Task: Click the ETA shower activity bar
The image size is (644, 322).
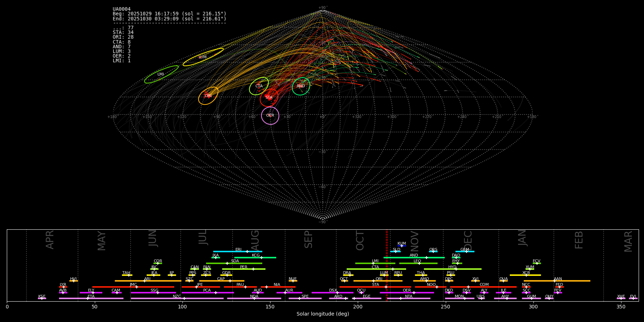Action: coord(91,298)
